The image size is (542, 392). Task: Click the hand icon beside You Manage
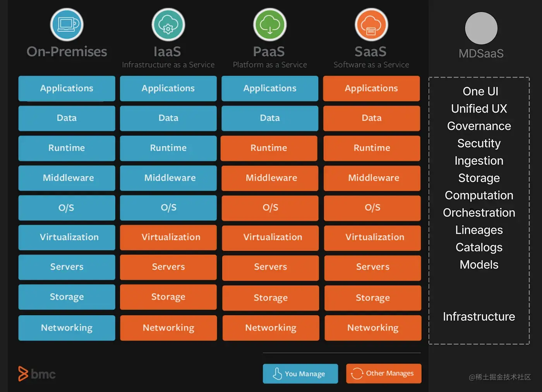277,374
